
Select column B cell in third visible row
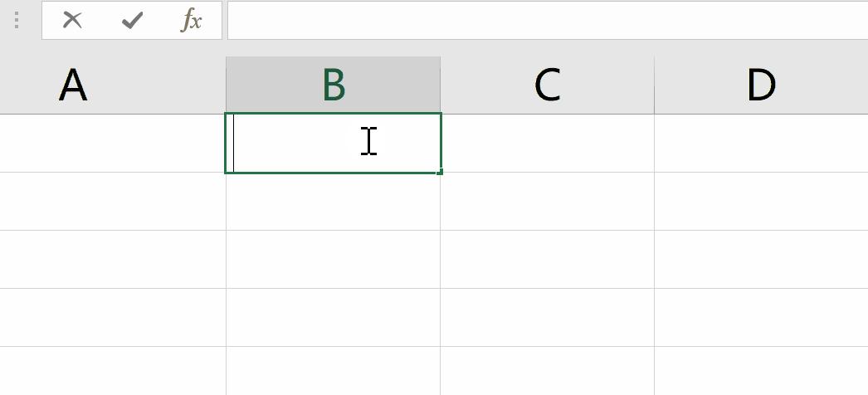(333, 260)
